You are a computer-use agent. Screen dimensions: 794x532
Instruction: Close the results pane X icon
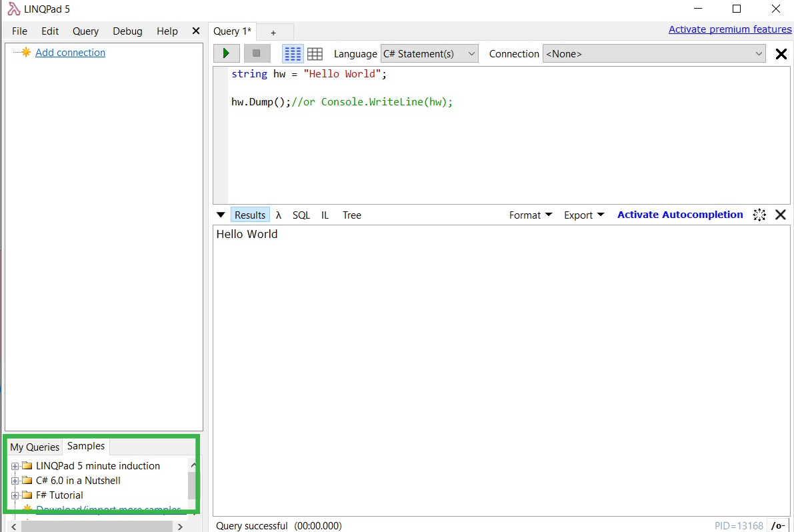(781, 215)
